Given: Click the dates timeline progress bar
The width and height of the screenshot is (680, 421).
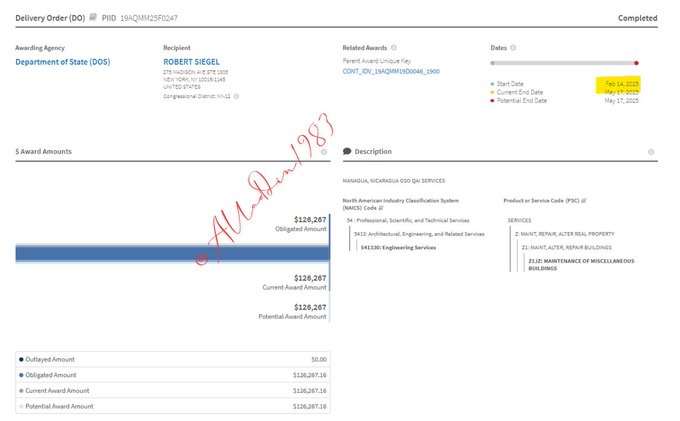Looking at the screenshot, I should pyautogui.click(x=564, y=63).
